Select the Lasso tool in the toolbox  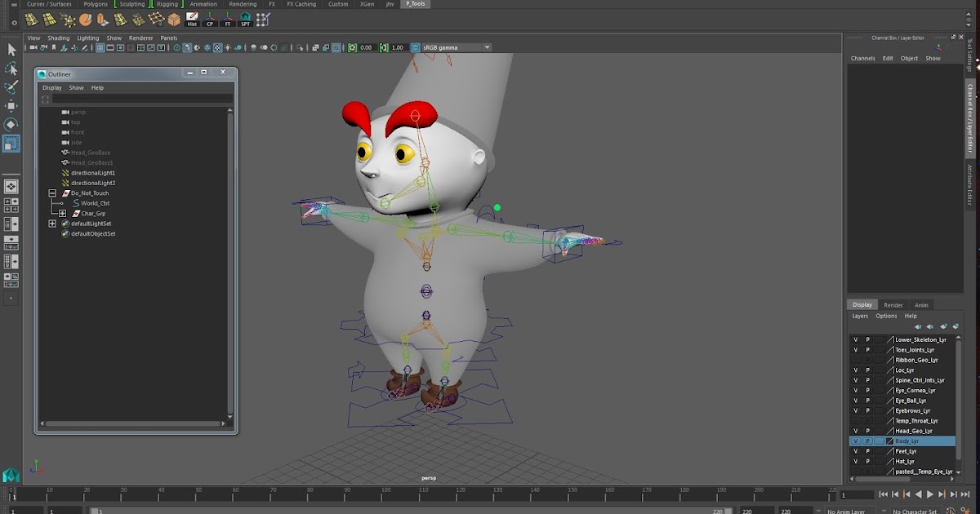point(11,70)
